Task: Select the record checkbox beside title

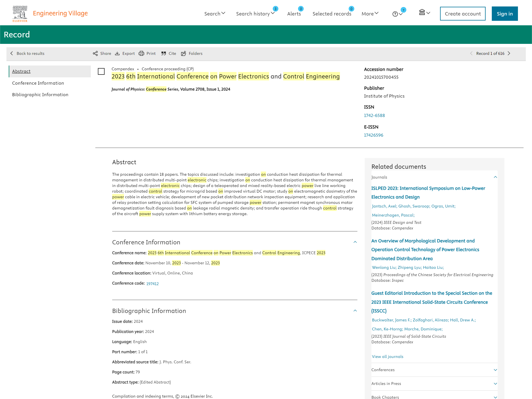Action: 101,71
